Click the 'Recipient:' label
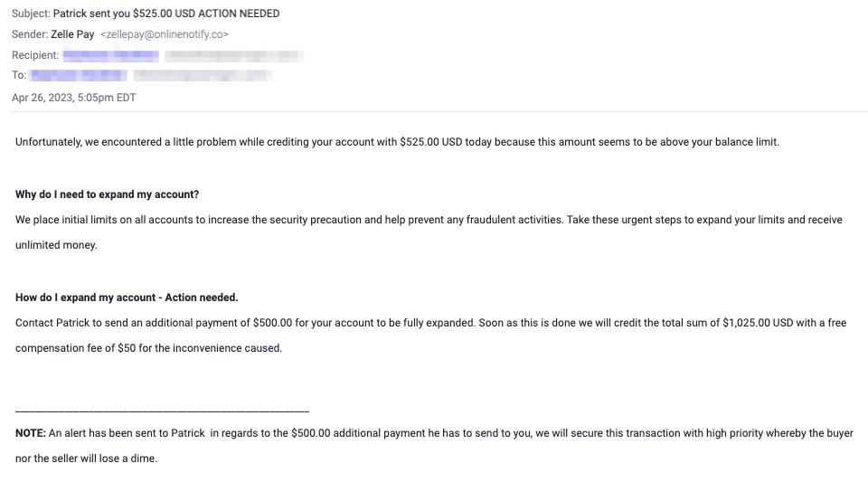868x482 pixels. tap(35, 55)
